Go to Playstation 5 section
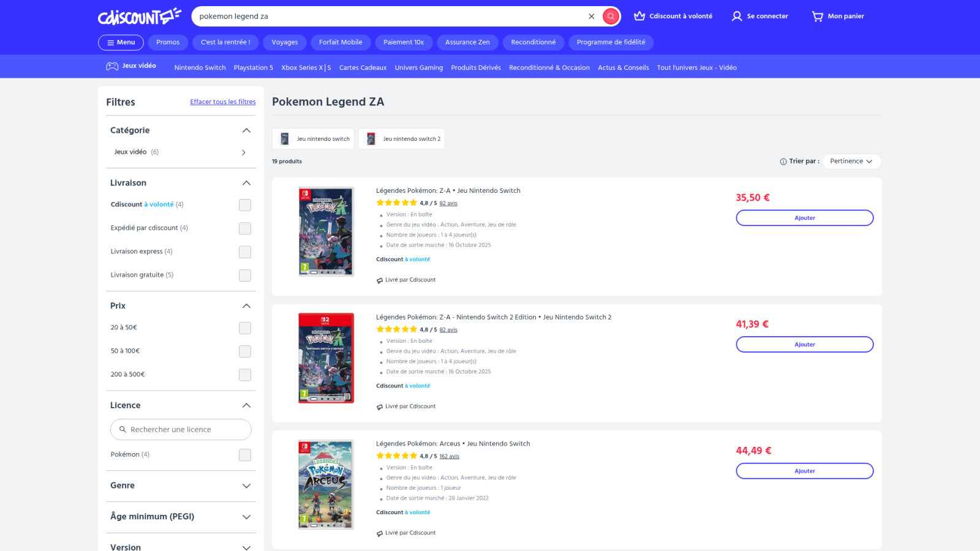Viewport: 980px width, 551px height. pos(253,68)
